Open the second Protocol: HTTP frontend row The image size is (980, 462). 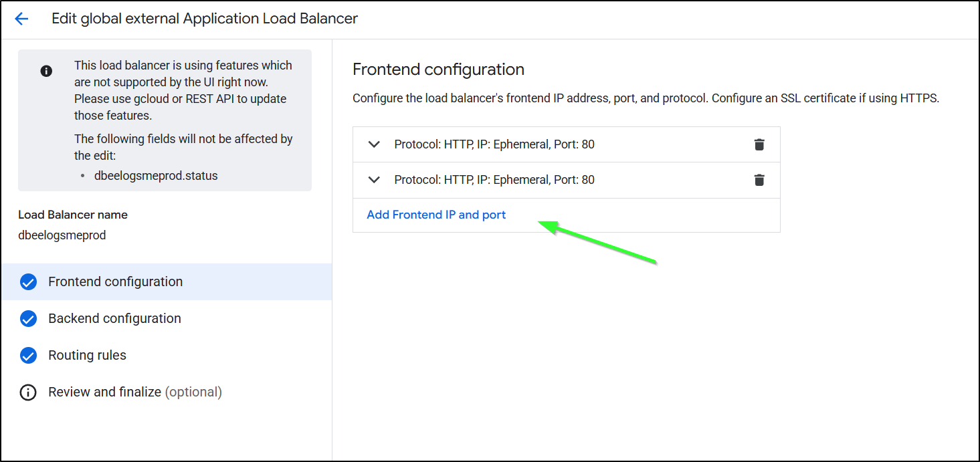pos(494,180)
